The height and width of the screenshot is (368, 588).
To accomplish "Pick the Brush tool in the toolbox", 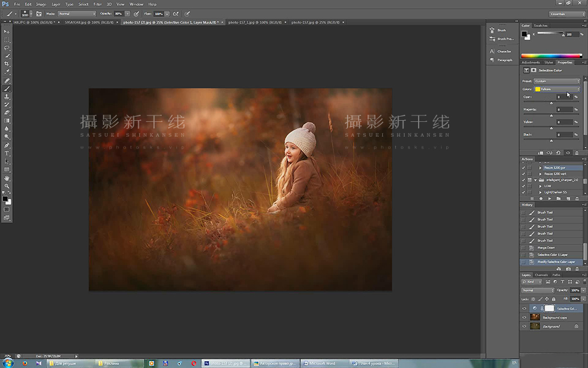I will click(x=6, y=89).
